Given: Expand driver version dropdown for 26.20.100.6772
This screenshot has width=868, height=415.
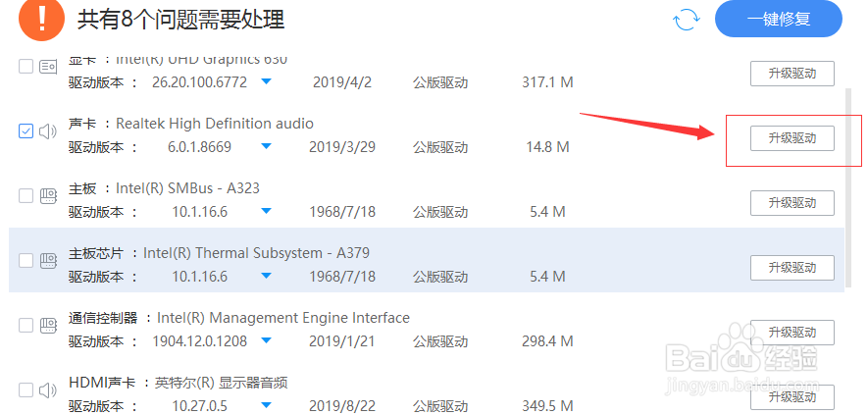Looking at the screenshot, I should (266, 82).
